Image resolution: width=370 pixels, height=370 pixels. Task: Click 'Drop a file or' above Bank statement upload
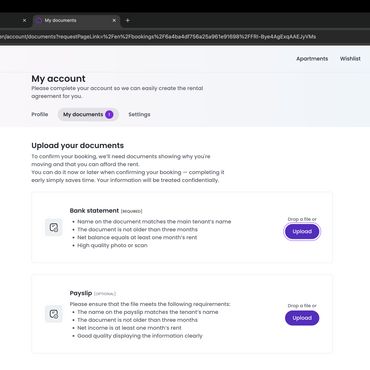(302, 219)
